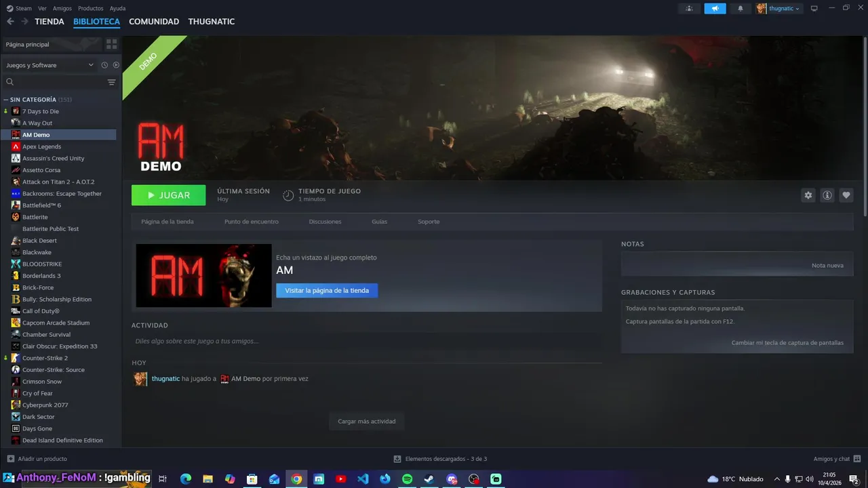Click Nota nueva
Image resolution: width=868 pixels, height=488 pixels.
827,265
